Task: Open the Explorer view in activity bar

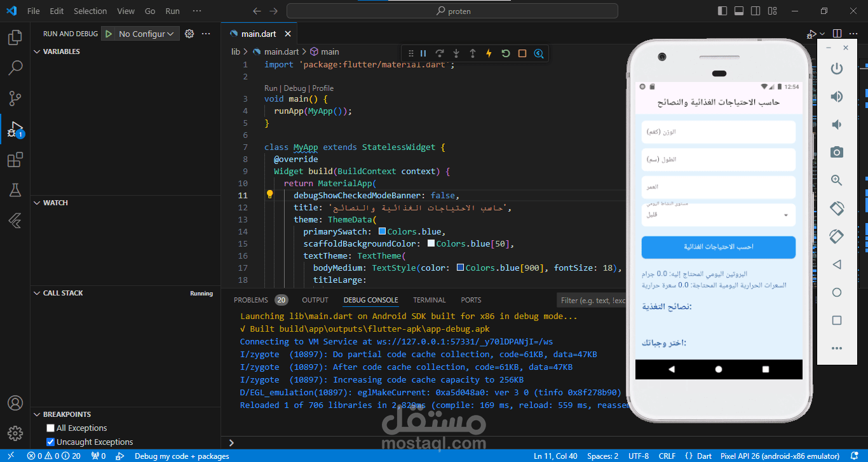Action: click(x=15, y=37)
